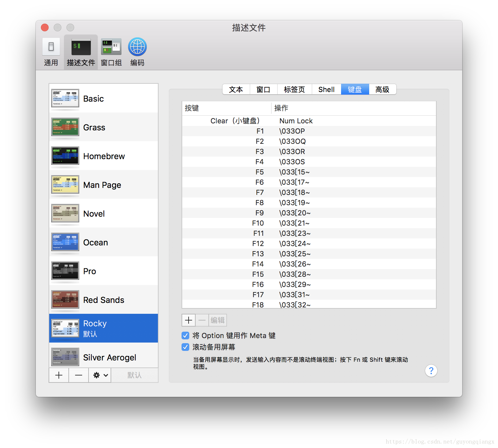The width and height of the screenshot is (498, 448).
Task: Open the gear actions menu for profiles
Action: coord(100,375)
